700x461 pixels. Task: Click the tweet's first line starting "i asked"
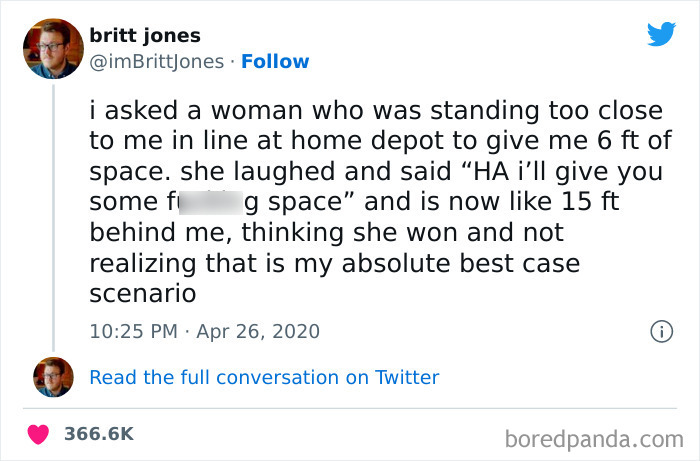click(376, 109)
